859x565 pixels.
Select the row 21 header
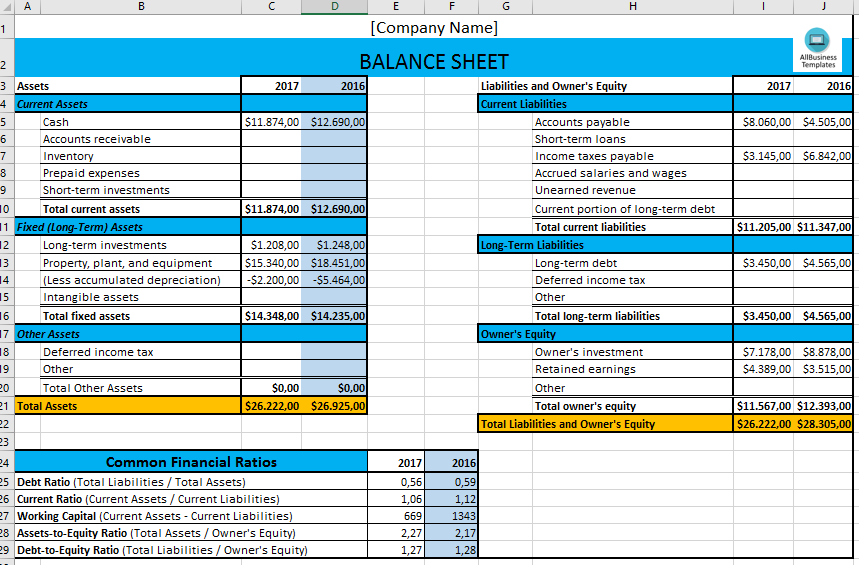tap(6, 406)
